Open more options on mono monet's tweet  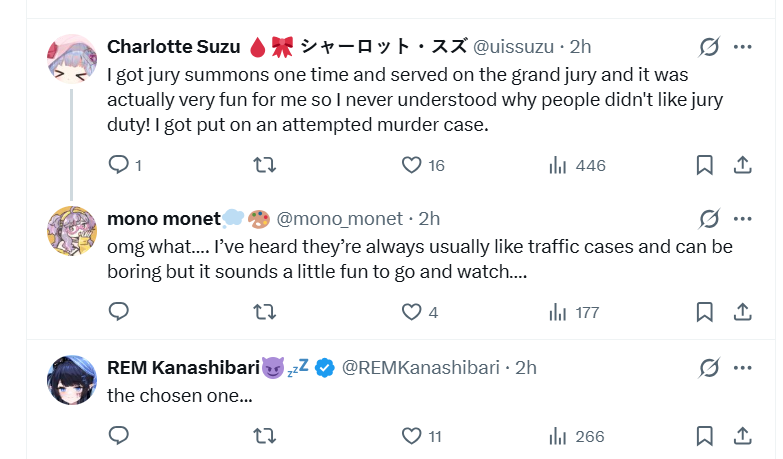[743, 219]
